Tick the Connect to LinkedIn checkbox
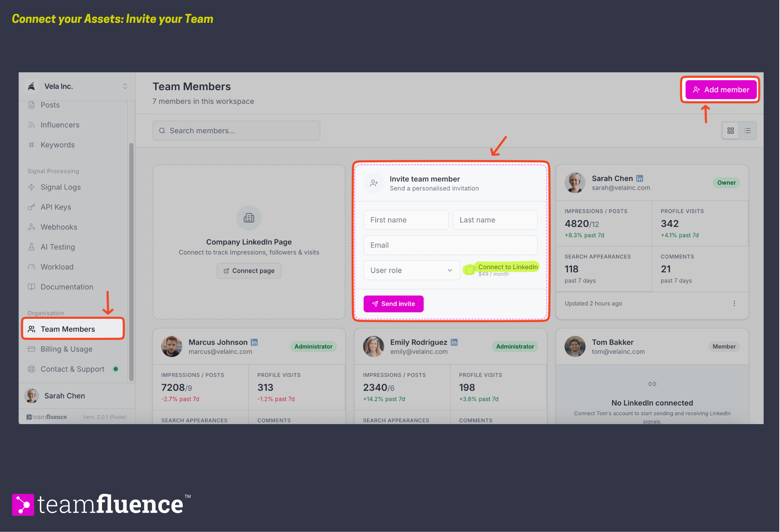Viewport: 780px width, 532px height. [x=470, y=270]
